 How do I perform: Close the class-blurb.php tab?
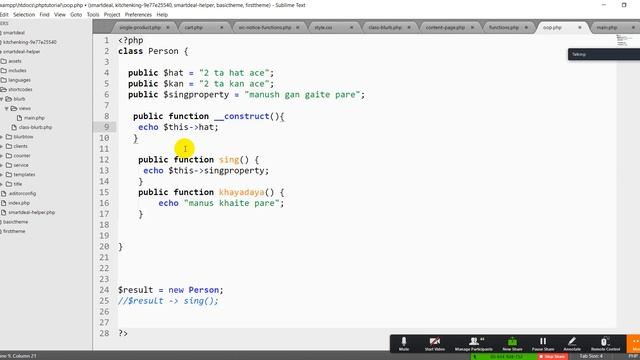409,27
